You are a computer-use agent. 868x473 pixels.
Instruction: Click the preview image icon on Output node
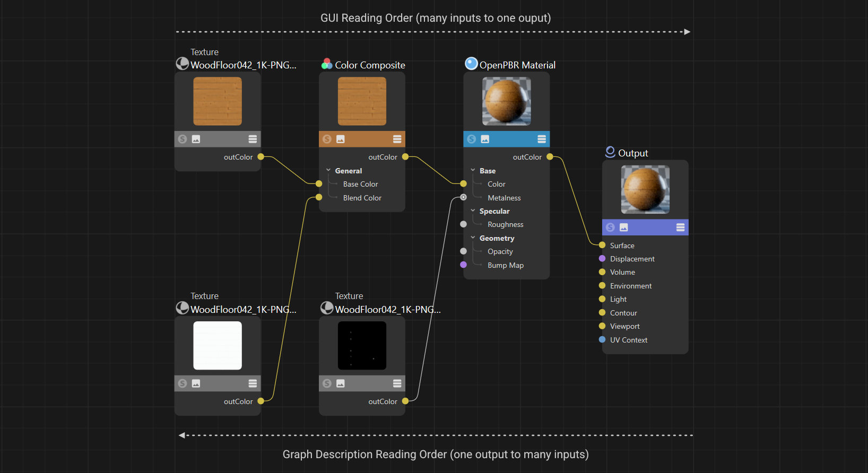(624, 227)
